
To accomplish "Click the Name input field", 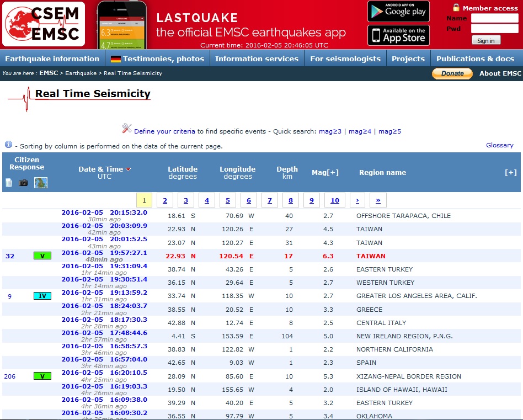I will [494, 18].
